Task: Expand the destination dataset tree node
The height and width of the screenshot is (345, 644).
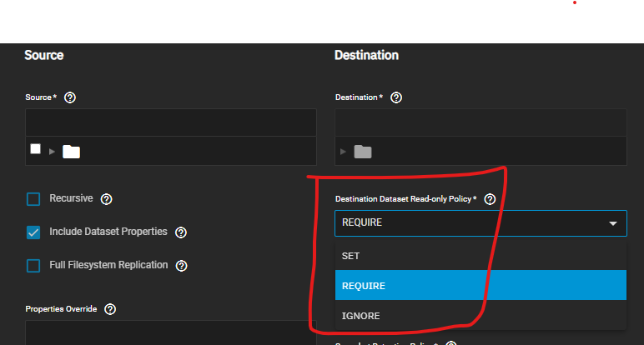Action: pos(343,152)
